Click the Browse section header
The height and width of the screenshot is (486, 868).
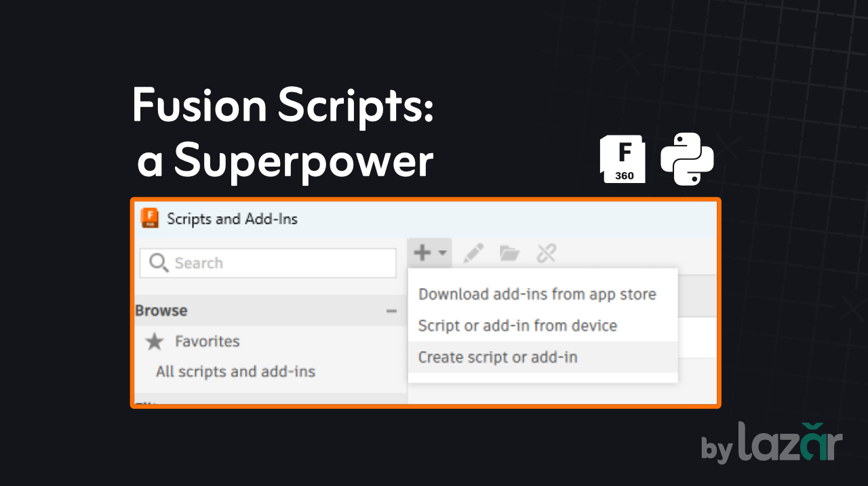161,310
